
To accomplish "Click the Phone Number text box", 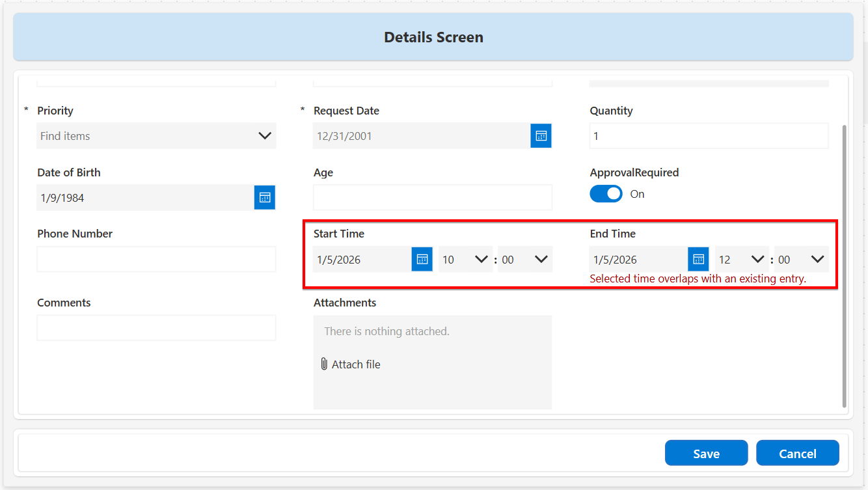I will click(x=156, y=260).
